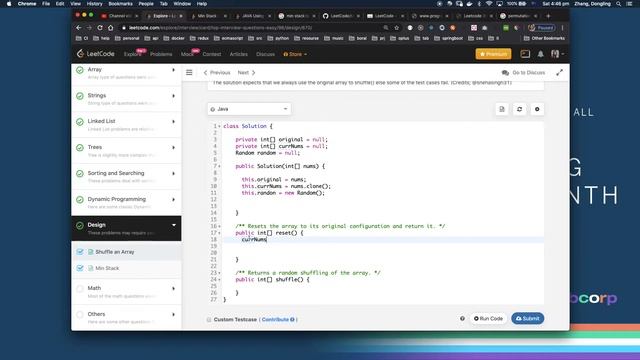Click the Wi-Fi icon in the menu bar
This screenshot has width=640, height=360.
pyautogui.click(x=489, y=4)
